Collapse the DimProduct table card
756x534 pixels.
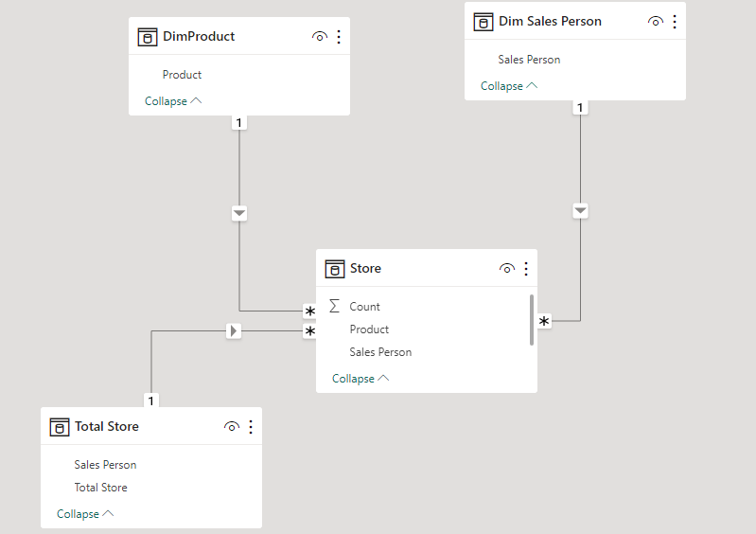click(173, 101)
